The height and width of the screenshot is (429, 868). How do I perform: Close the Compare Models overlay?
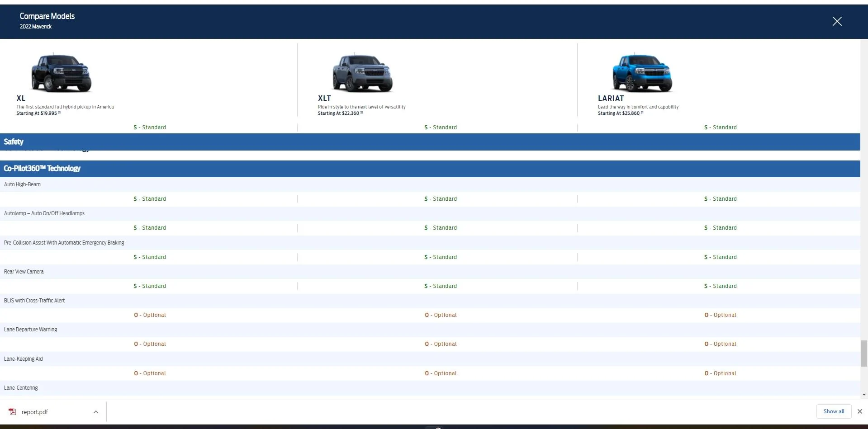tap(837, 21)
